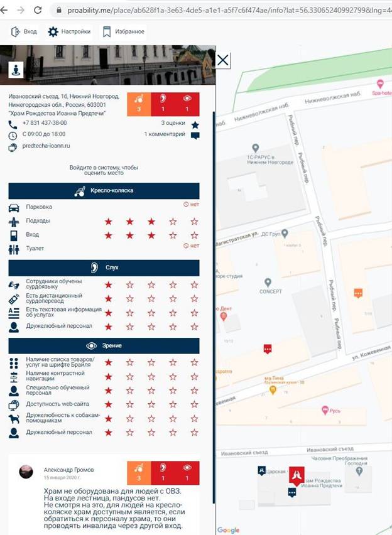Click the red temple marker on the map

coord(297,477)
